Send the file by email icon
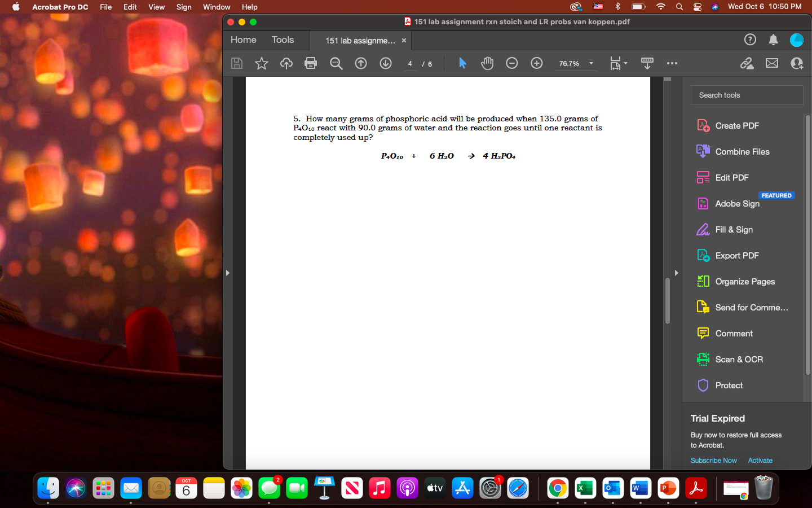The image size is (812, 508). [772, 63]
